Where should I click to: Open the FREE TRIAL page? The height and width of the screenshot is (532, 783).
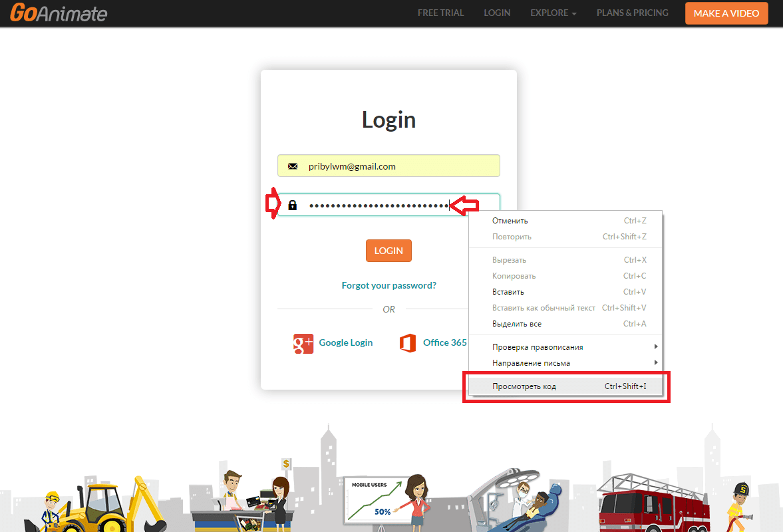point(440,13)
